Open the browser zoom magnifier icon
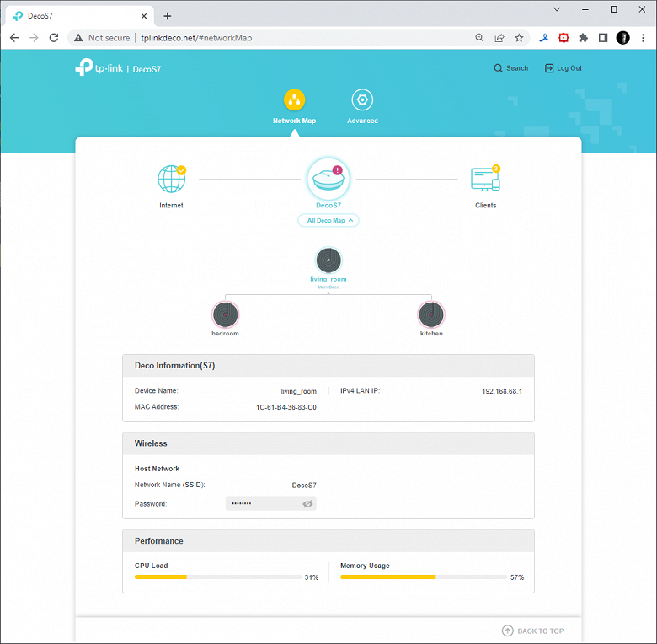Image resolution: width=657 pixels, height=644 pixels. pyautogui.click(x=479, y=38)
